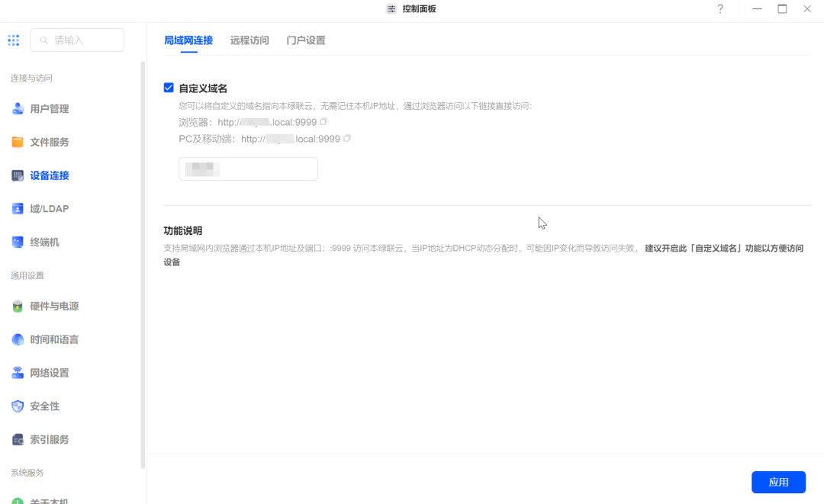Click the 硬件与电源 icon
Viewport: 824px width, 504px height.
(18, 306)
